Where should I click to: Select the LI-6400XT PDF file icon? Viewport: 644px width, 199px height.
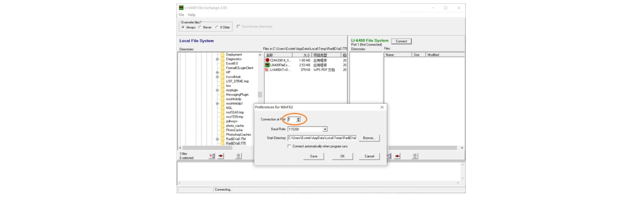[x=267, y=70]
